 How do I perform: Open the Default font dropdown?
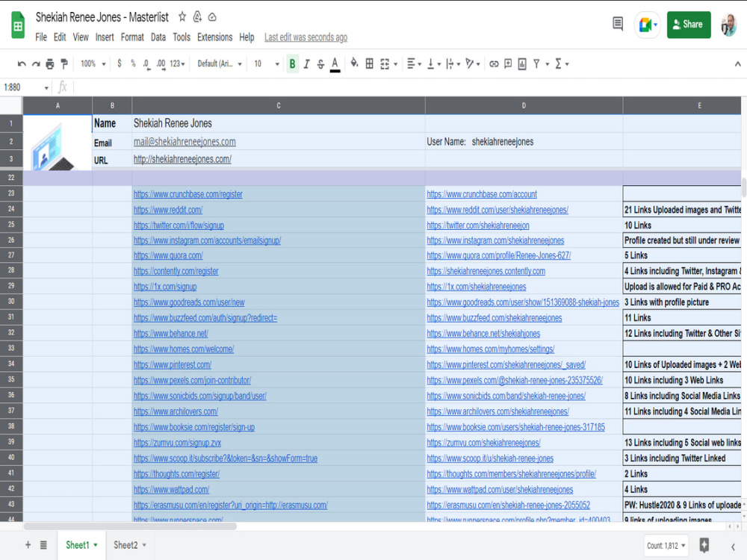[x=220, y=63]
